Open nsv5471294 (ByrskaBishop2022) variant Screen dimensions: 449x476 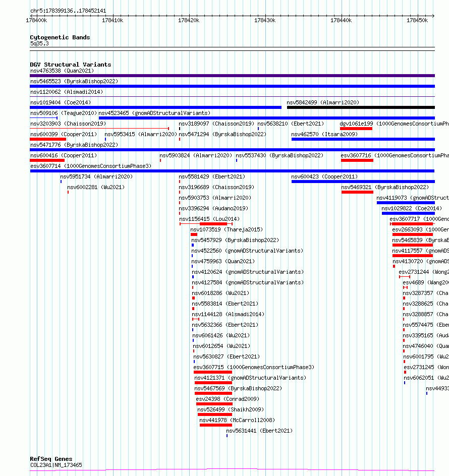tap(222, 134)
